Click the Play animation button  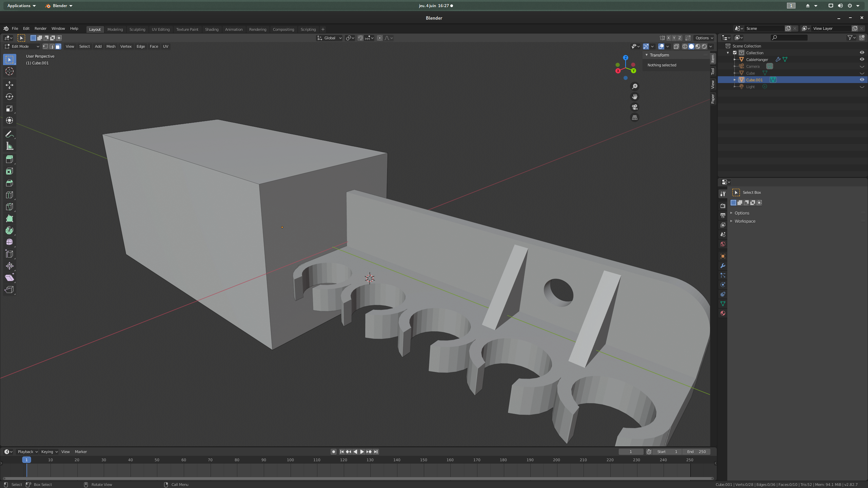point(362,451)
